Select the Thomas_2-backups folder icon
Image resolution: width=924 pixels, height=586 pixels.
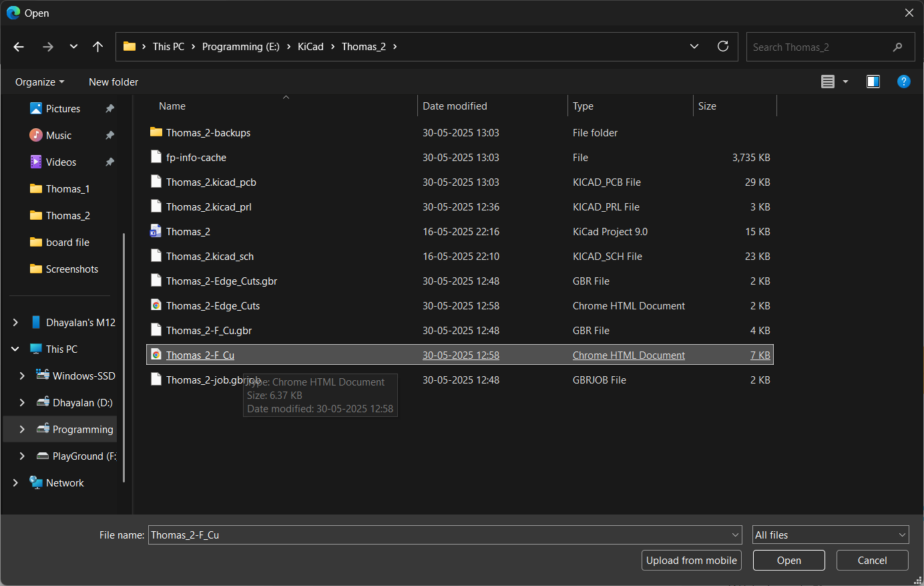(x=156, y=132)
